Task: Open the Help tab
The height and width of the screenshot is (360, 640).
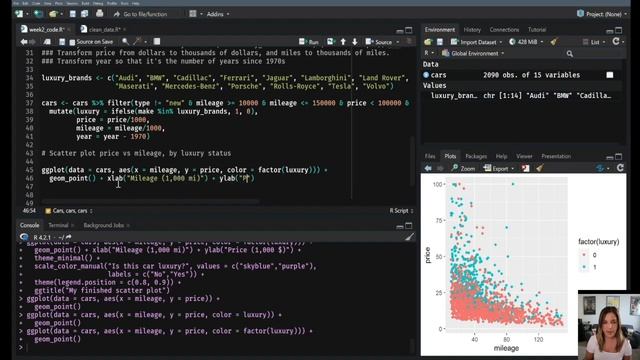Action: point(501,156)
